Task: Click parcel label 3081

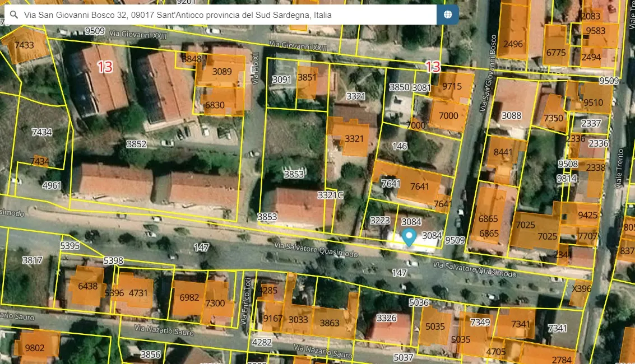Action: (421, 87)
